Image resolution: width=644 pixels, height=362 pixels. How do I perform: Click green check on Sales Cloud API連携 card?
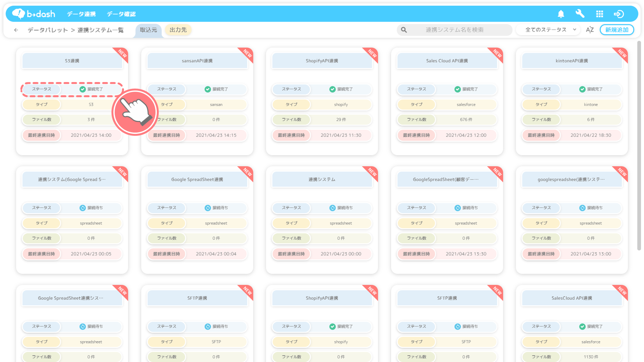point(457,89)
